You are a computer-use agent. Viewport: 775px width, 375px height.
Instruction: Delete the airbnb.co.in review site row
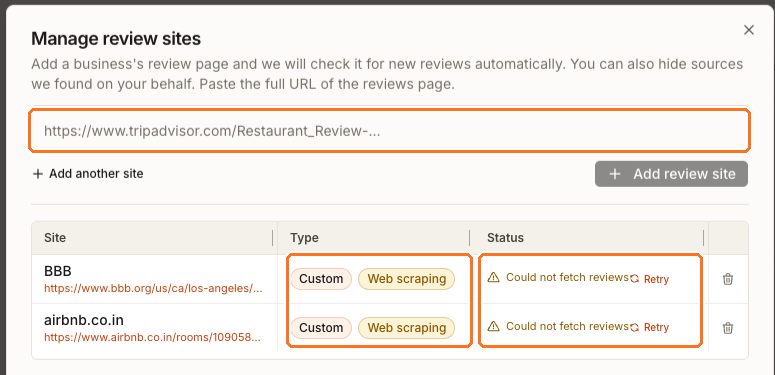tap(728, 328)
